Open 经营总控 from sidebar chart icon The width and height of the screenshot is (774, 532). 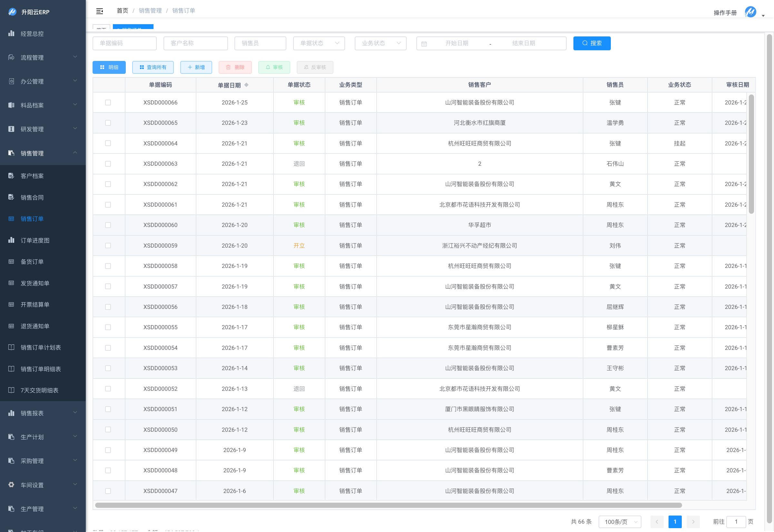11,33
